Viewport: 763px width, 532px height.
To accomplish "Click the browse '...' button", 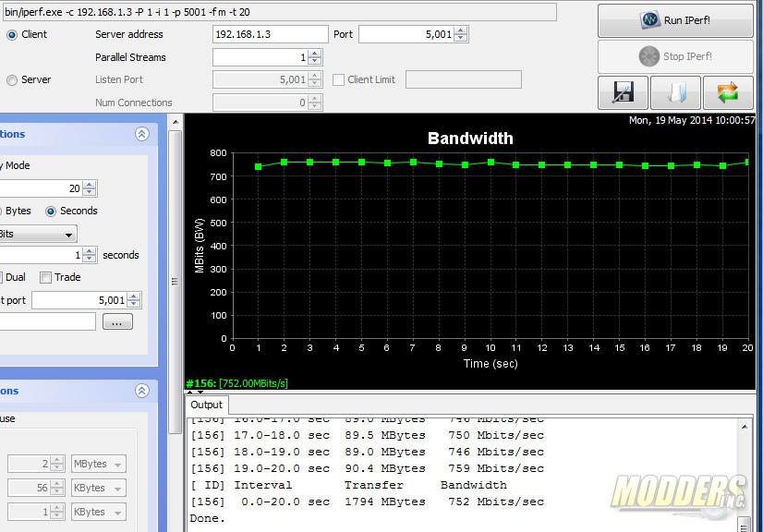I will click(x=117, y=321).
